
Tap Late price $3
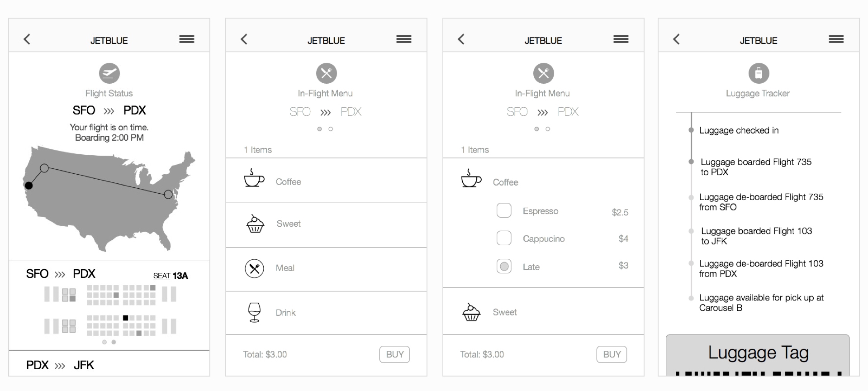click(623, 265)
